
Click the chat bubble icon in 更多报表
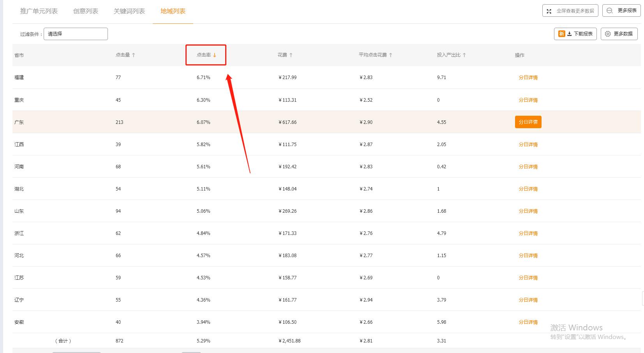pyautogui.click(x=610, y=11)
